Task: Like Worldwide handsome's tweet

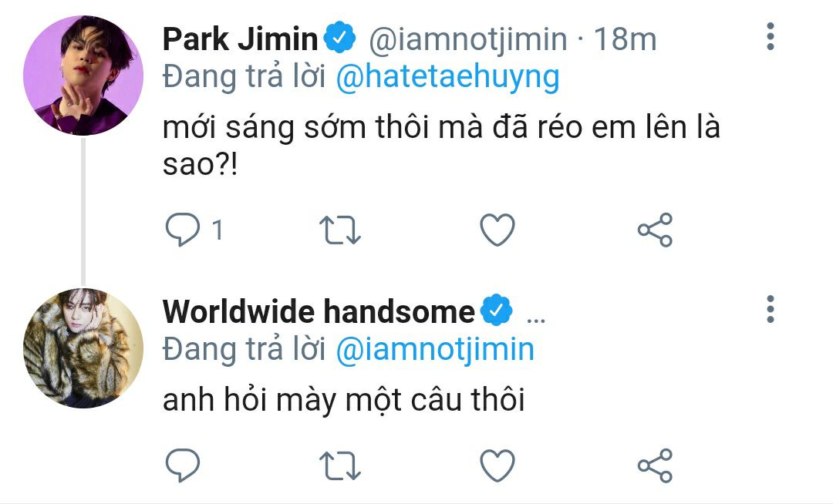Action: click(497, 465)
